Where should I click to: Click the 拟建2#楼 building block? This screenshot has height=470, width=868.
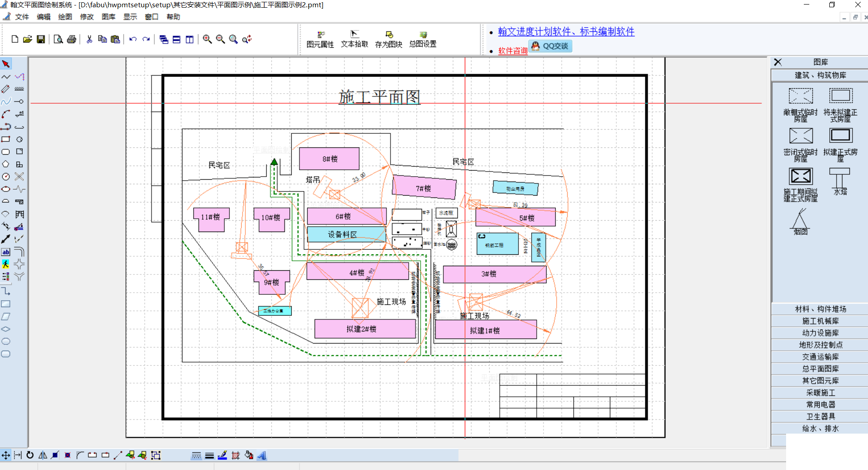coord(365,328)
